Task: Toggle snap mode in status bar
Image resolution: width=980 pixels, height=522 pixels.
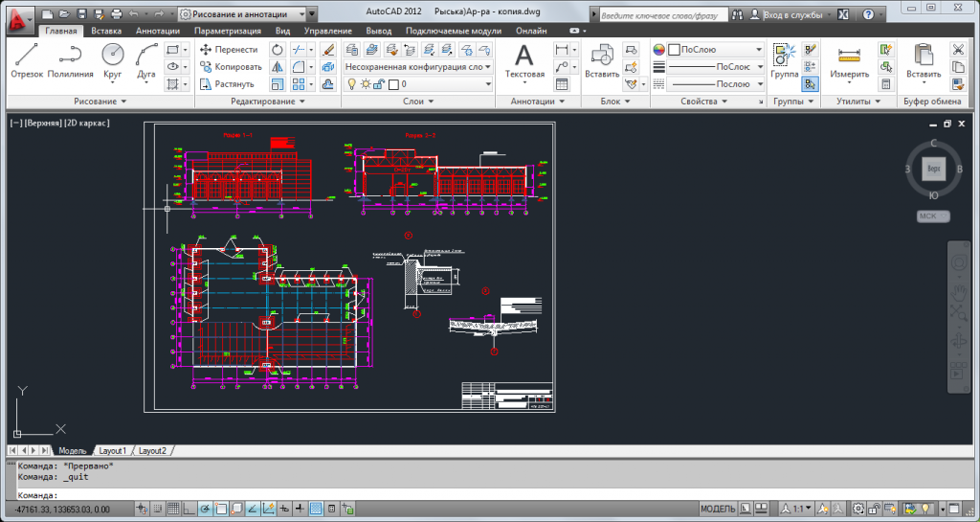Action: click(158, 509)
